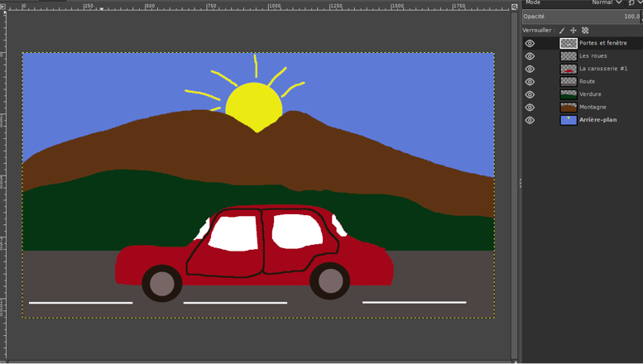Lock position and size with cross icon
This screenshot has width=643, height=364.
(x=573, y=31)
